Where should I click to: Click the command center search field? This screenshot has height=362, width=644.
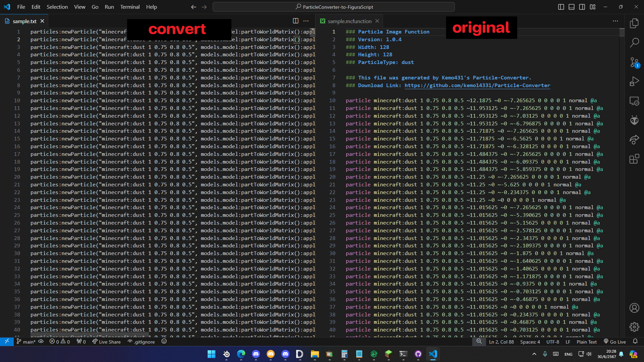pyautogui.click(x=333, y=7)
